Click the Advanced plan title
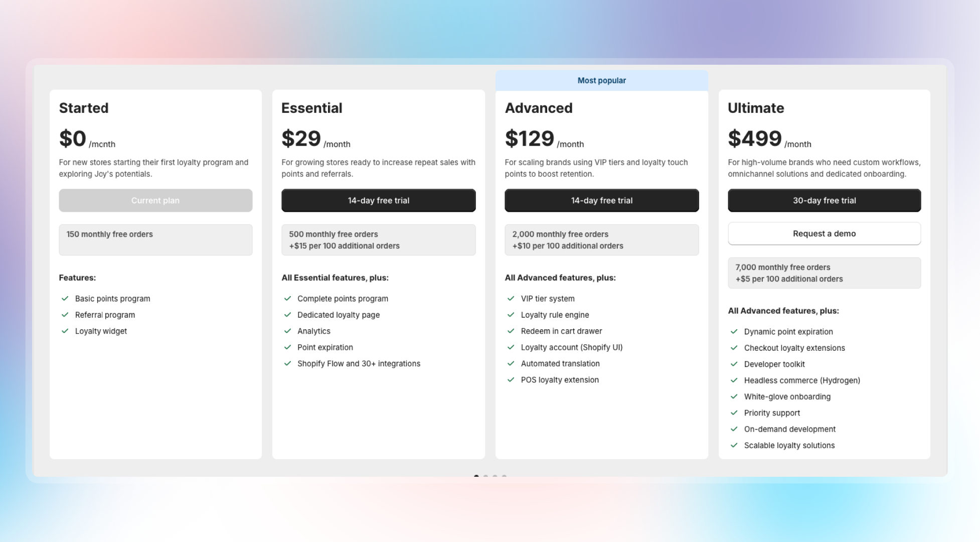The image size is (980, 542). [539, 108]
